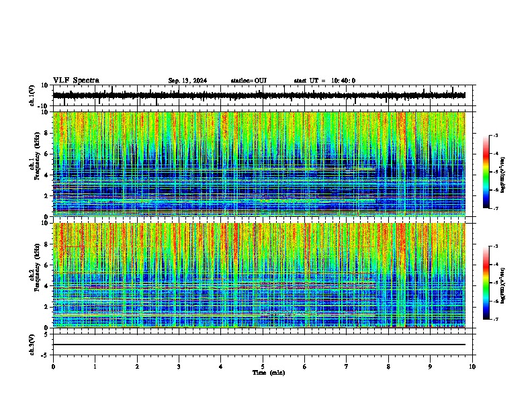The height and width of the screenshot is (411, 532).
Task: Select the date text "Sep. 13, 2024"
Action: [x=187, y=81]
